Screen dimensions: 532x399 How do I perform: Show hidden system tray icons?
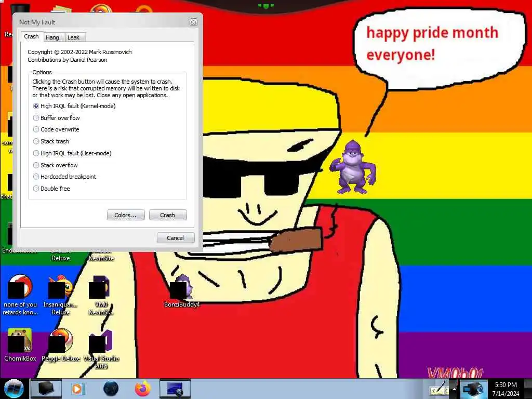454,389
